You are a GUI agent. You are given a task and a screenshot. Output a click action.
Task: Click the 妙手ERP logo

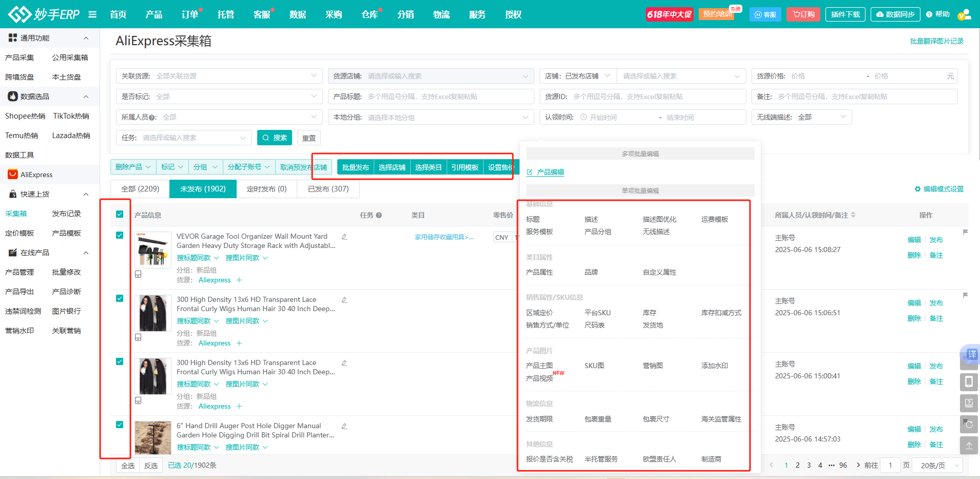pyautogui.click(x=44, y=14)
